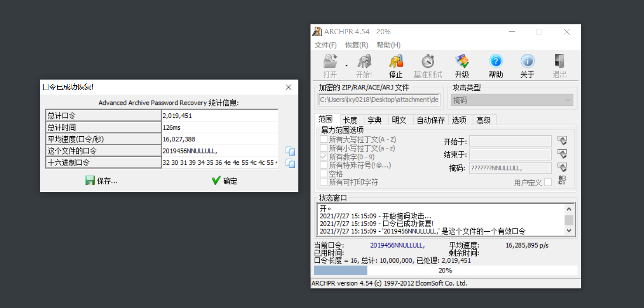Copy the recovered password using copy icon
The width and height of the screenshot is (644, 308).
coord(290,151)
